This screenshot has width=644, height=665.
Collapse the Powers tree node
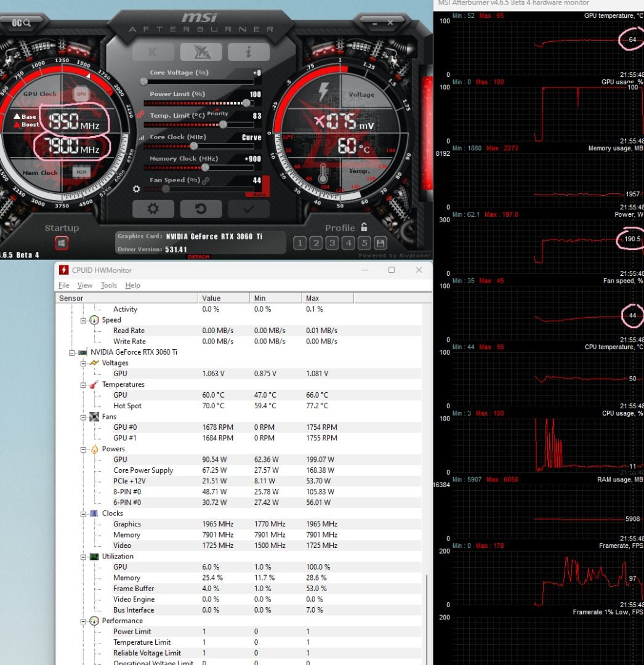[x=84, y=449]
